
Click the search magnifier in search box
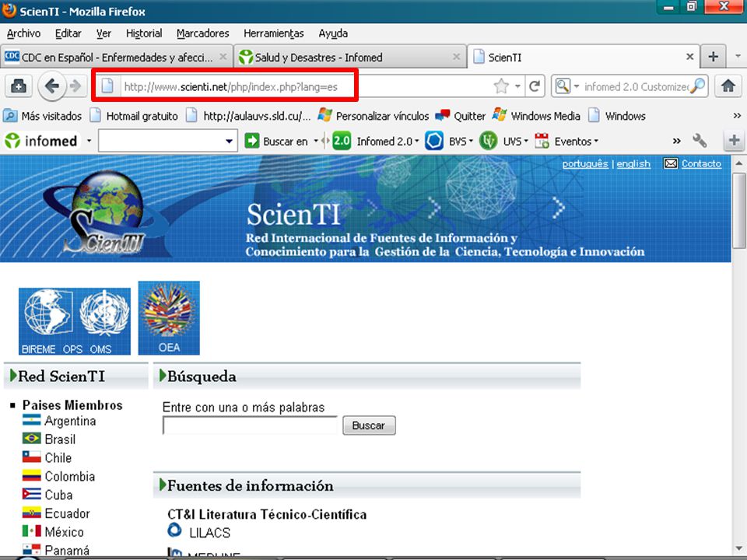point(698,86)
